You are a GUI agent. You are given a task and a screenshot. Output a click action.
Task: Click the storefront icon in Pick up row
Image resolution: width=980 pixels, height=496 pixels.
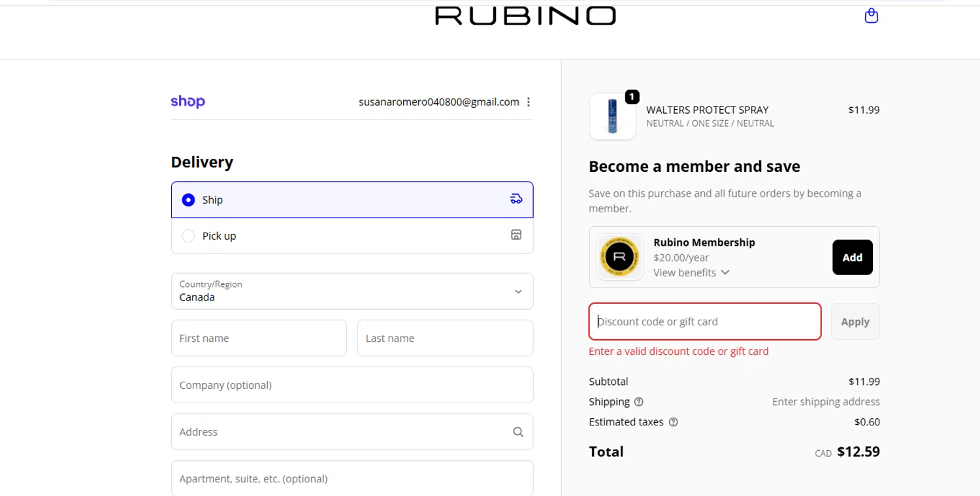(x=516, y=235)
